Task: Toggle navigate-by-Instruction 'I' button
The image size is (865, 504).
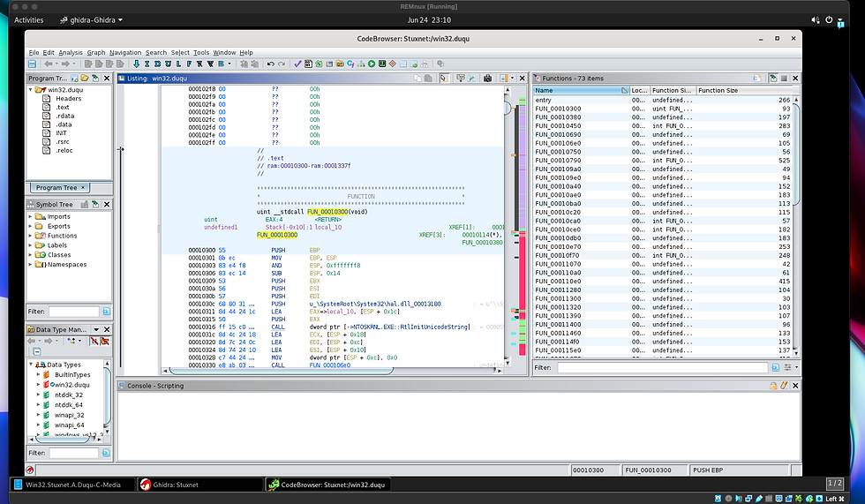Action: 148,64
